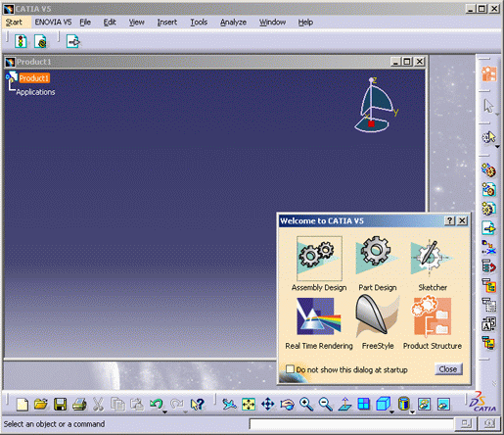This screenshot has width=504, height=435.
Task: Click the command input field in status bar
Action: click(x=351, y=424)
